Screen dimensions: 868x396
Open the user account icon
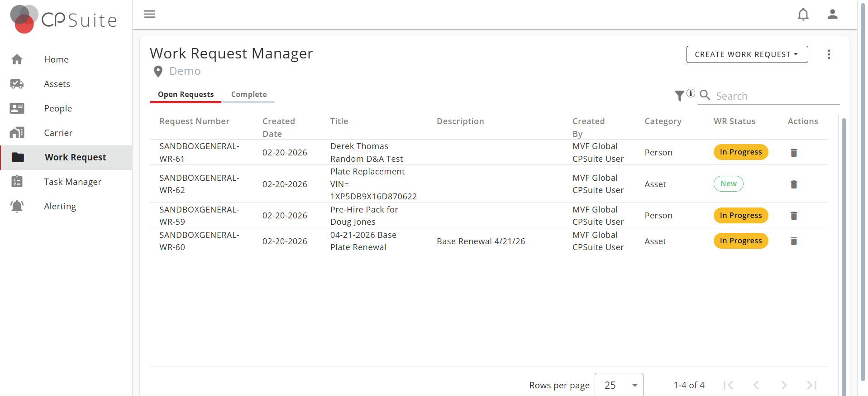point(832,14)
